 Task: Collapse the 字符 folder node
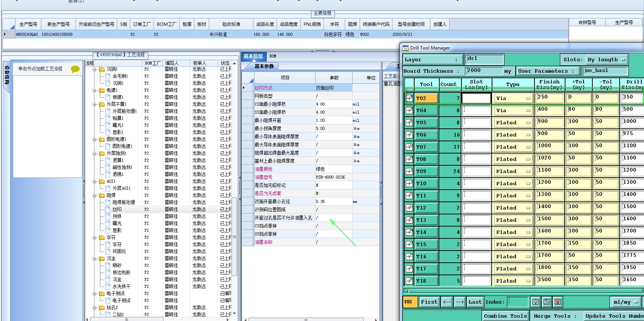click(x=95, y=237)
